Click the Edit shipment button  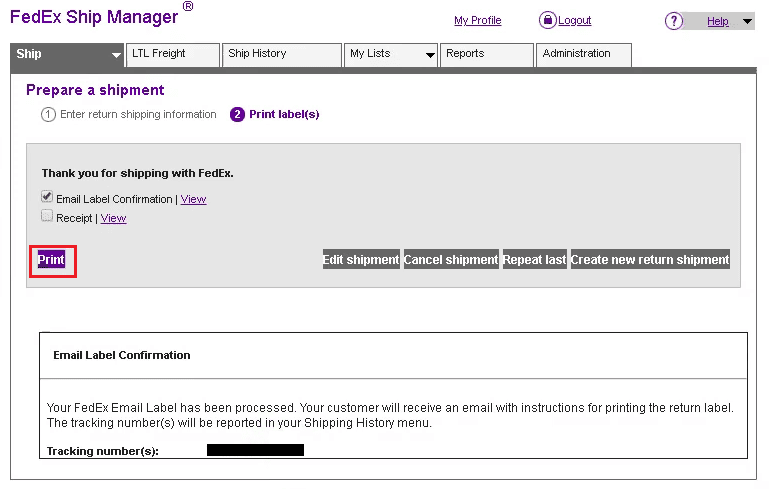(361, 260)
